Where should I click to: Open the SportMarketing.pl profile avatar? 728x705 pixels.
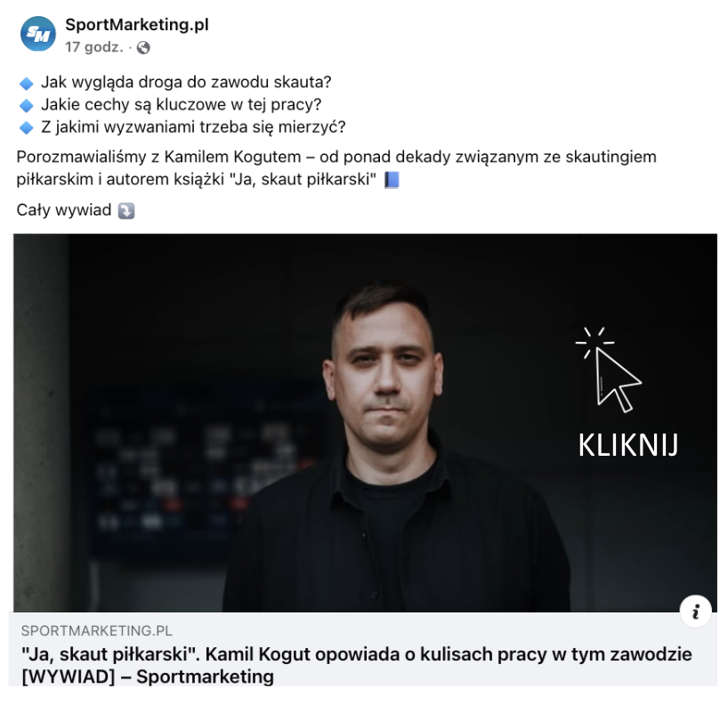(x=38, y=34)
